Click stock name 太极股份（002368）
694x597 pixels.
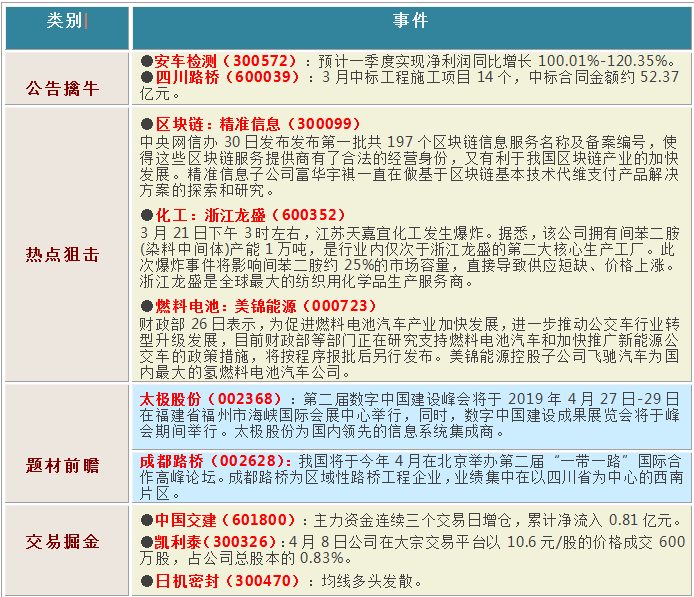point(211,399)
